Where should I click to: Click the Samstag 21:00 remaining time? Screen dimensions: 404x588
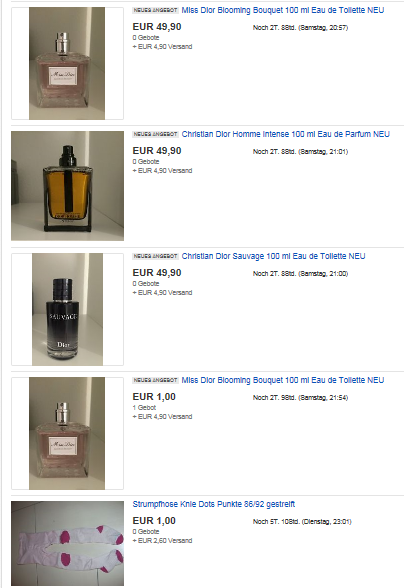(300, 274)
